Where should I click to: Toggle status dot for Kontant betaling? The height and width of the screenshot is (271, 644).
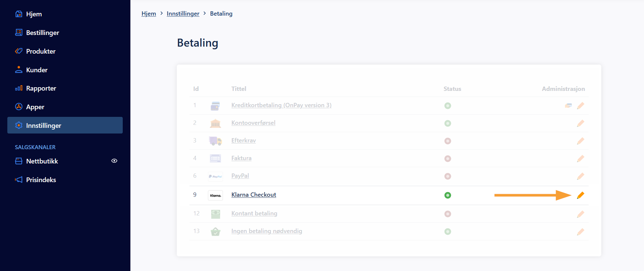pyautogui.click(x=448, y=214)
